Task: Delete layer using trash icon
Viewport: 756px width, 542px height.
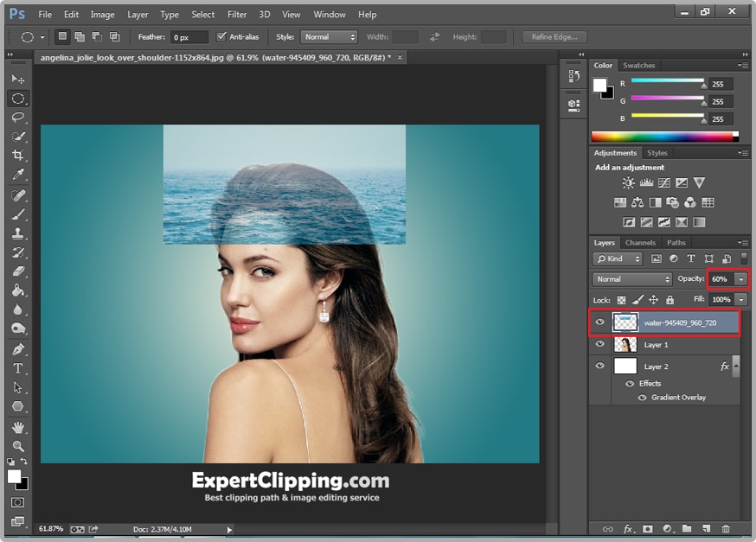Action: coord(726,528)
